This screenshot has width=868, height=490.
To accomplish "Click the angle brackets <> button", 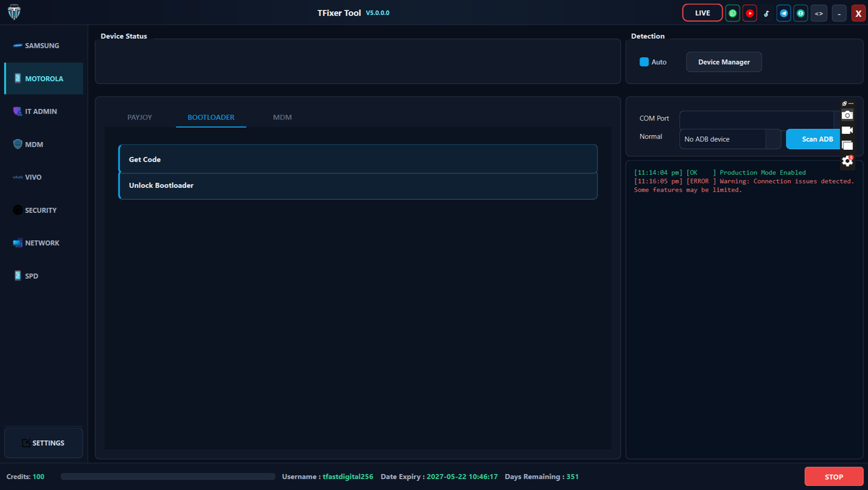I will click(819, 13).
